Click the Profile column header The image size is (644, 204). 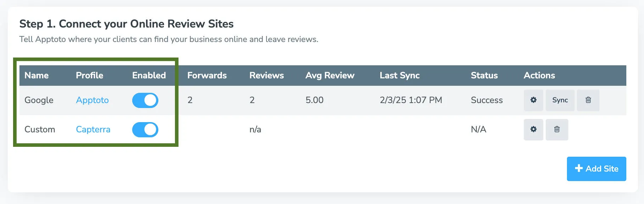tap(89, 75)
